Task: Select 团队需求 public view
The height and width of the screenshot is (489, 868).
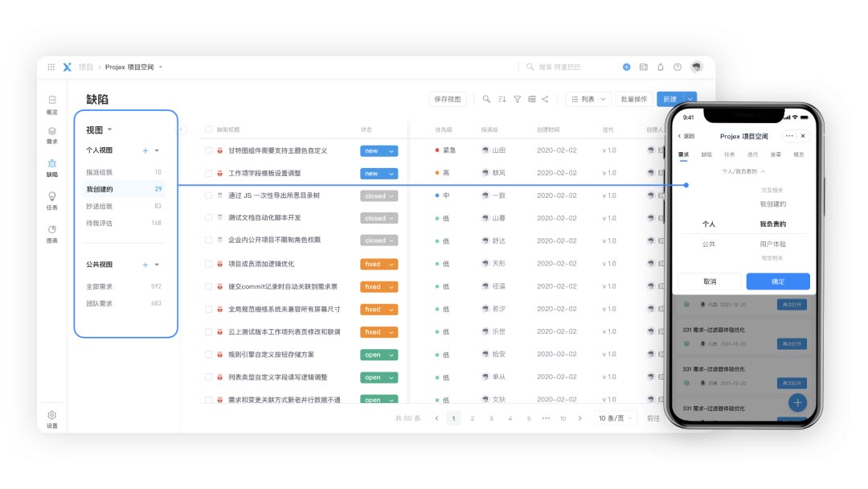Action: pyautogui.click(x=124, y=303)
